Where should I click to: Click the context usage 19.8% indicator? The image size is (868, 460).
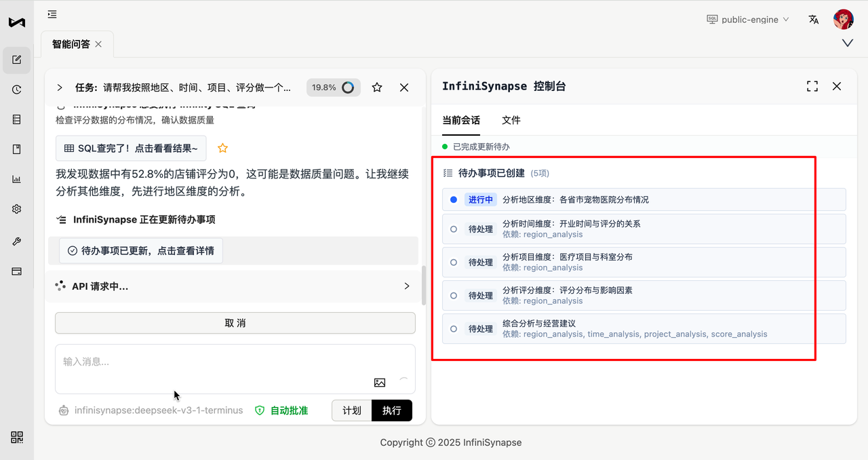[x=333, y=88]
